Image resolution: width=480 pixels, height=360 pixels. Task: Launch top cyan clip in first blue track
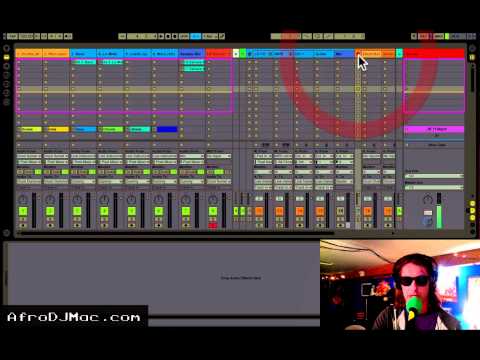coord(84,62)
